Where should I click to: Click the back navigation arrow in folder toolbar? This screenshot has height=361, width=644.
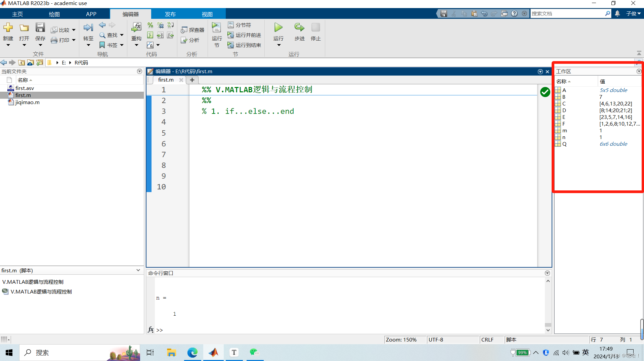[4, 62]
